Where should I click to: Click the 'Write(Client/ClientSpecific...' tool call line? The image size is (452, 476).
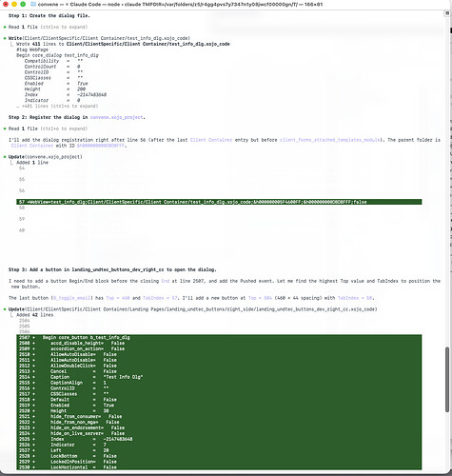point(99,38)
